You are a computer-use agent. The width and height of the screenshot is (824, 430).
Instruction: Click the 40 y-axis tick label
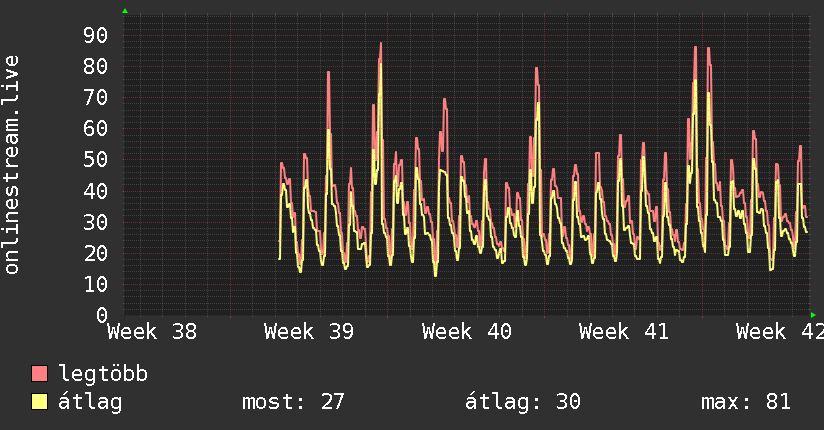(96, 191)
